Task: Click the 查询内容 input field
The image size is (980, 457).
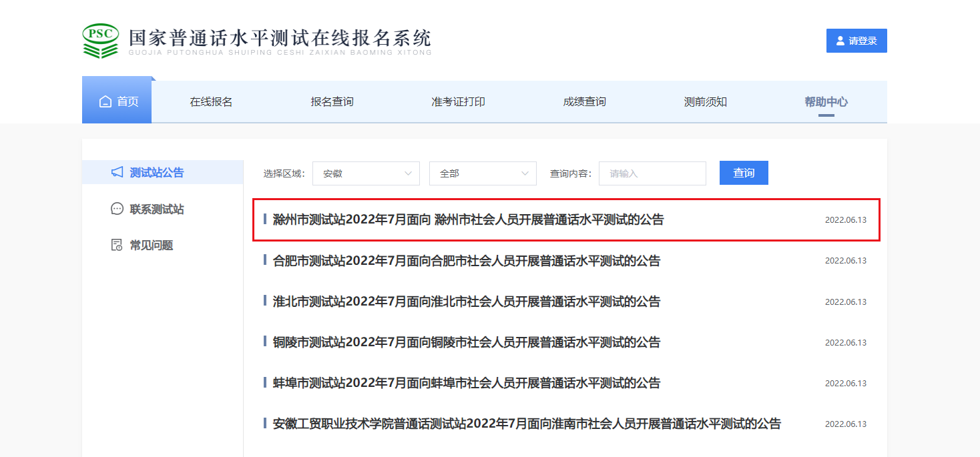Action: coord(652,173)
